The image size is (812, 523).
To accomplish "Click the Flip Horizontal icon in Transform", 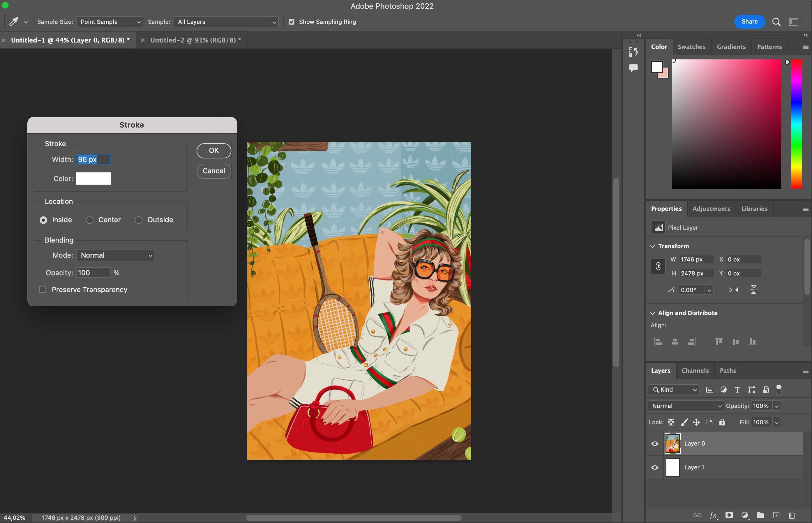I will coord(734,290).
